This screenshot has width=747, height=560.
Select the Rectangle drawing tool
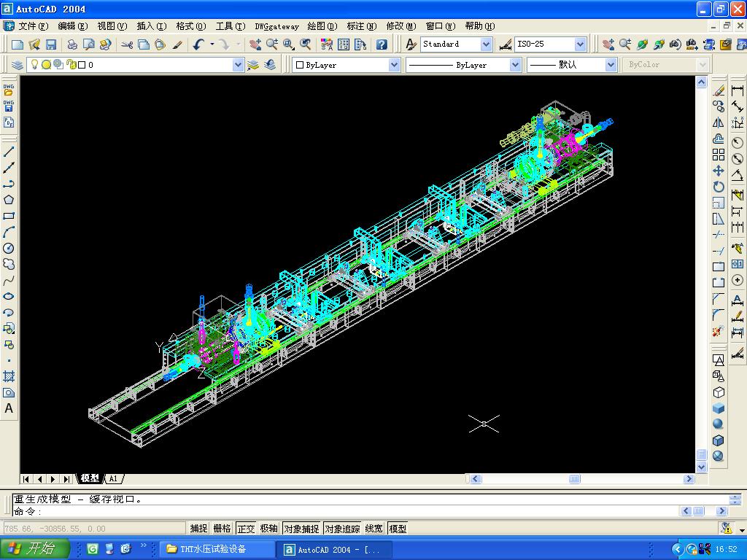pos(9,216)
